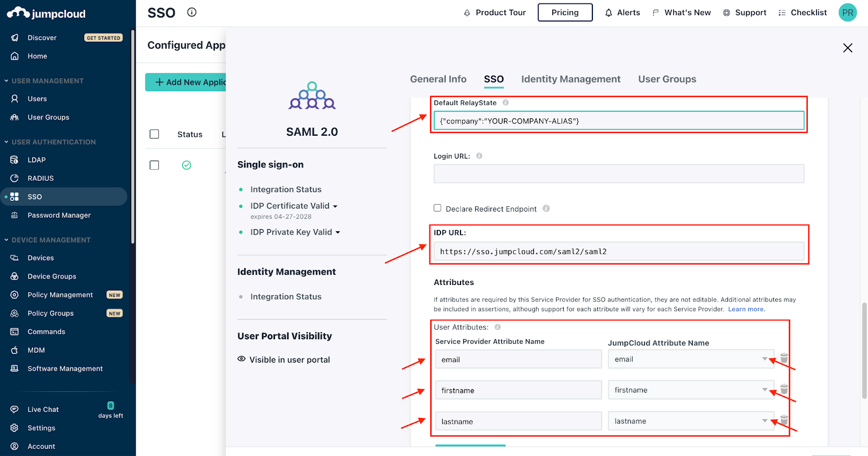Click the panel vertical scrollbar
Image resolution: width=868 pixels, height=456 pixels.
864,351
